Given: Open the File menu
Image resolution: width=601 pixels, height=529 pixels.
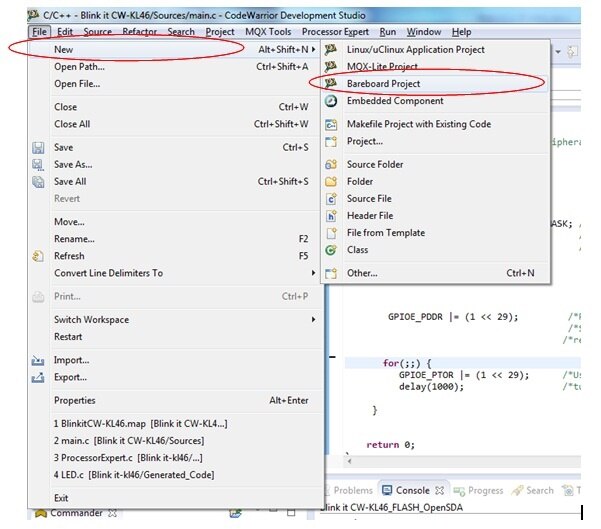Looking at the screenshot, I should point(39,32).
